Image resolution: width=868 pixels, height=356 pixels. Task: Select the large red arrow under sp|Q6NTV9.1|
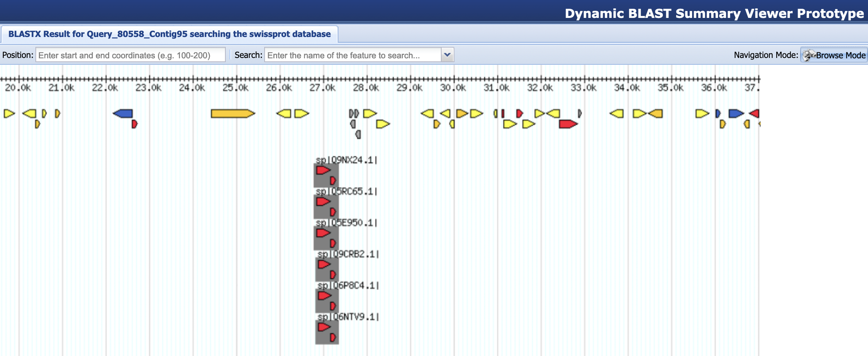point(324,327)
